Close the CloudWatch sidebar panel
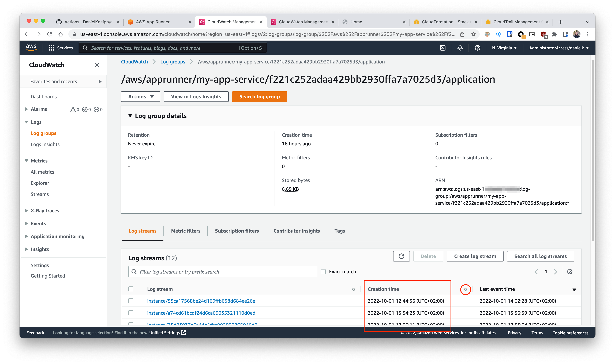The image size is (615, 364). pyautogui.click(x=97, y=65)
